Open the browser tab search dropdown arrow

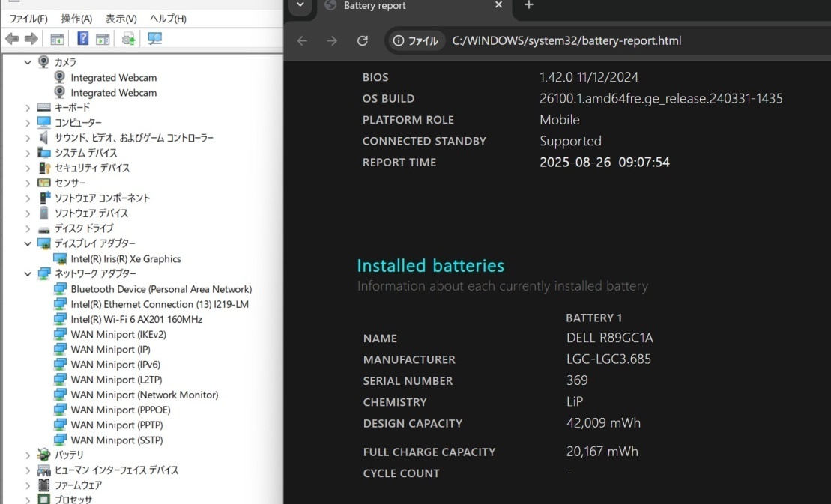pyautogui.click(x=300, y=6)
